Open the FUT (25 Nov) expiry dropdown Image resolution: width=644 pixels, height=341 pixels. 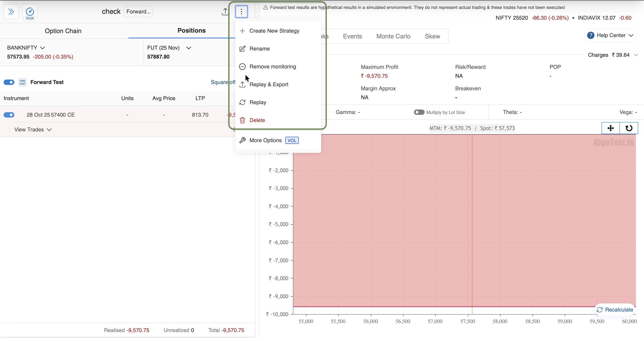click(169, 48)
